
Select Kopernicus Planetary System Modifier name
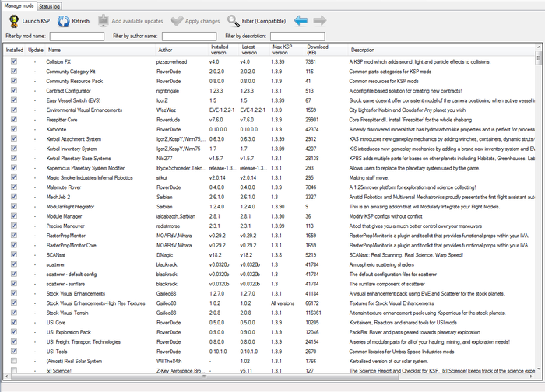pos(86,168)
